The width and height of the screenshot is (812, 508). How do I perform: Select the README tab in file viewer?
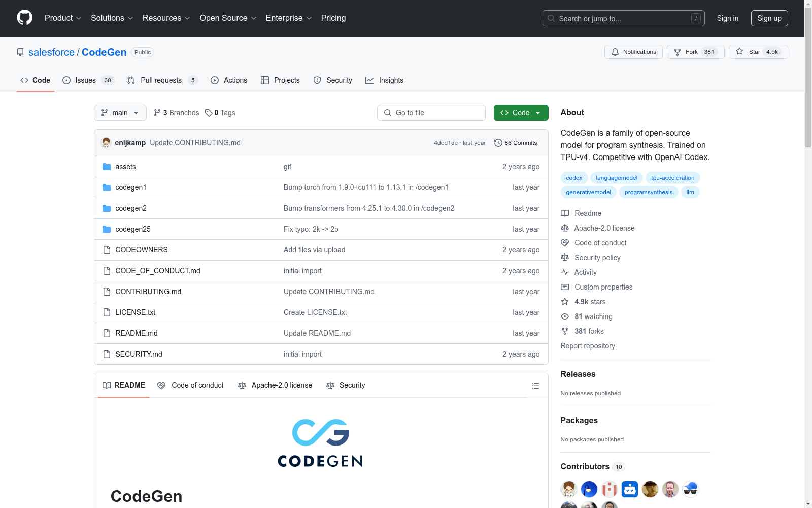124,385
